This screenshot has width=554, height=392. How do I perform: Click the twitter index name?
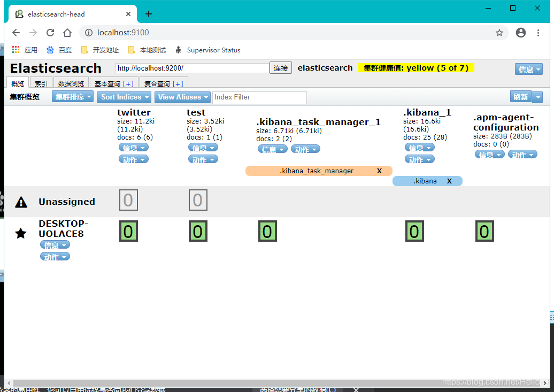click(134, 112)
